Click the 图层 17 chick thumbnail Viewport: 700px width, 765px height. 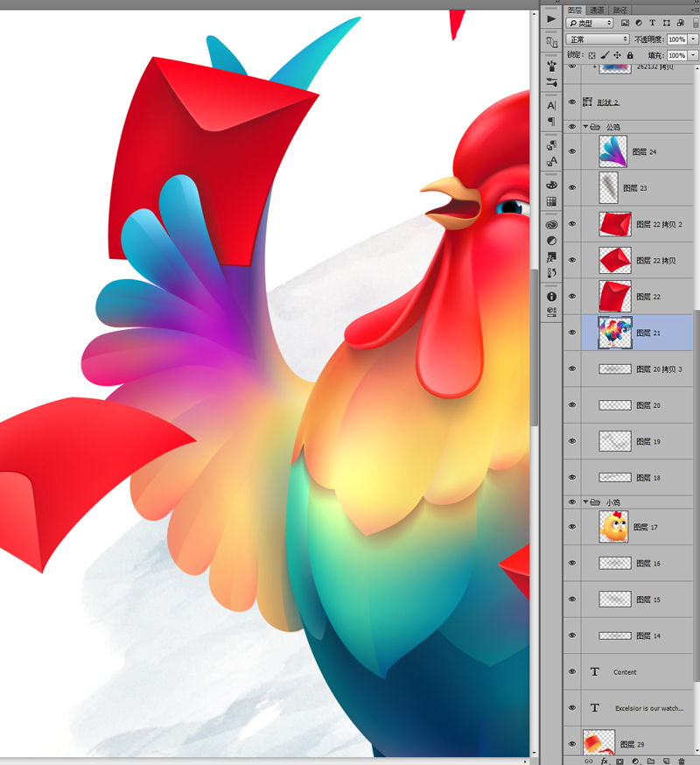tap(613, 527)
